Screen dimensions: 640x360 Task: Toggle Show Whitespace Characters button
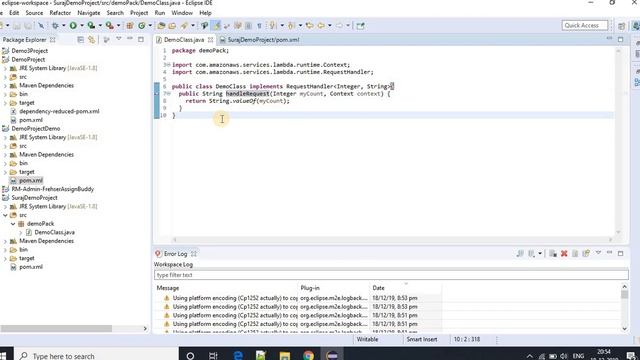pos(259,26)
